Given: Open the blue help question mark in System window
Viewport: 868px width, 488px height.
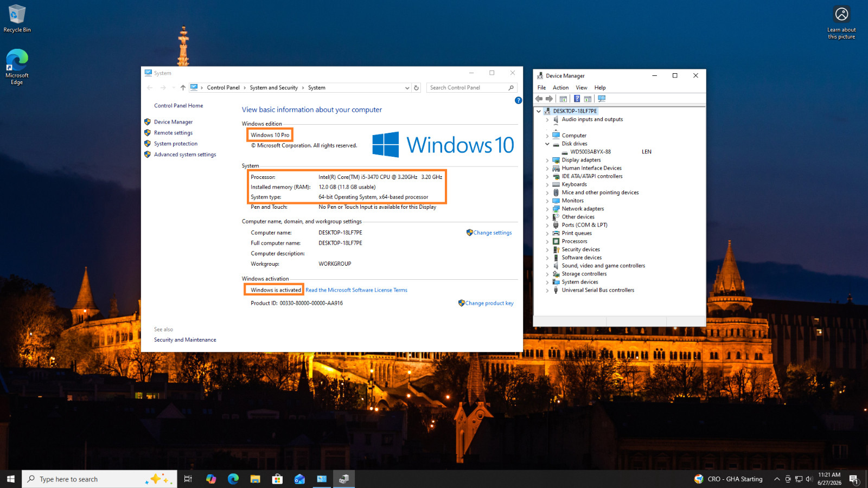Looking at the screenshot, I should point(518,100).
